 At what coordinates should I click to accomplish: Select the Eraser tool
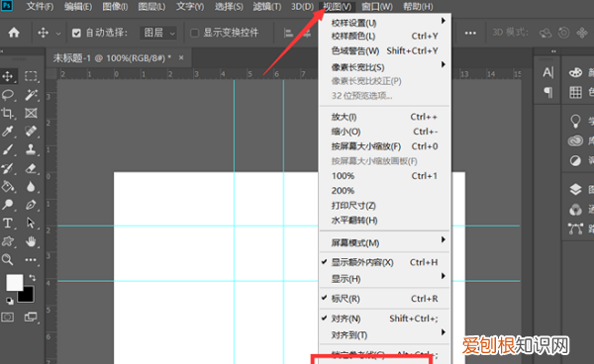pyautogui.click(x=31, y=168)
